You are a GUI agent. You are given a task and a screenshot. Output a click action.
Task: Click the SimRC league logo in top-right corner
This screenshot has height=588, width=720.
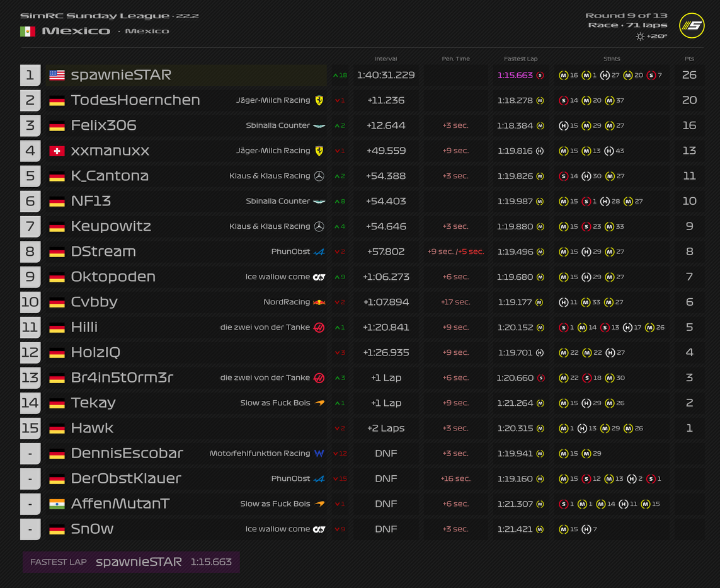tap(692, 26)
